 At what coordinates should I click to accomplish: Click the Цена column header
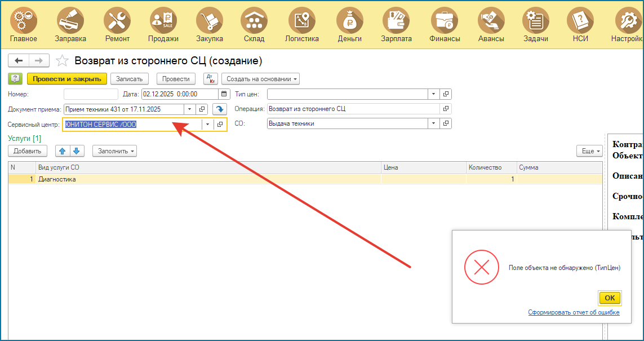[x=424, y=167]
